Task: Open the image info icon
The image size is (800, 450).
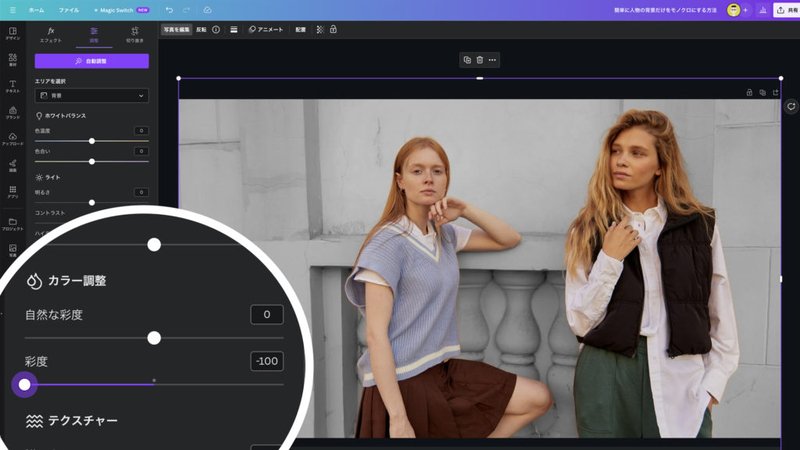Action: tap(216, 30)
